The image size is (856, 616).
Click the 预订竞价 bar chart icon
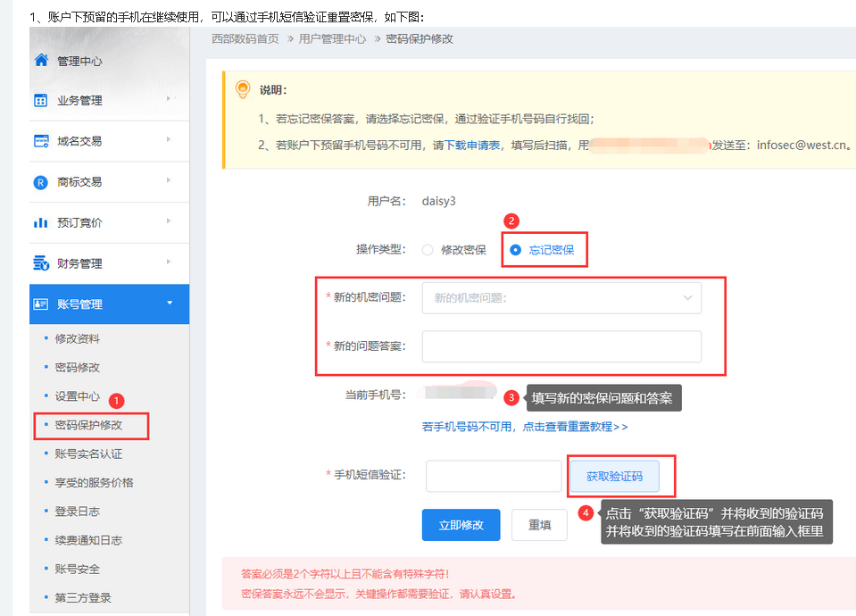click(41, 222)
